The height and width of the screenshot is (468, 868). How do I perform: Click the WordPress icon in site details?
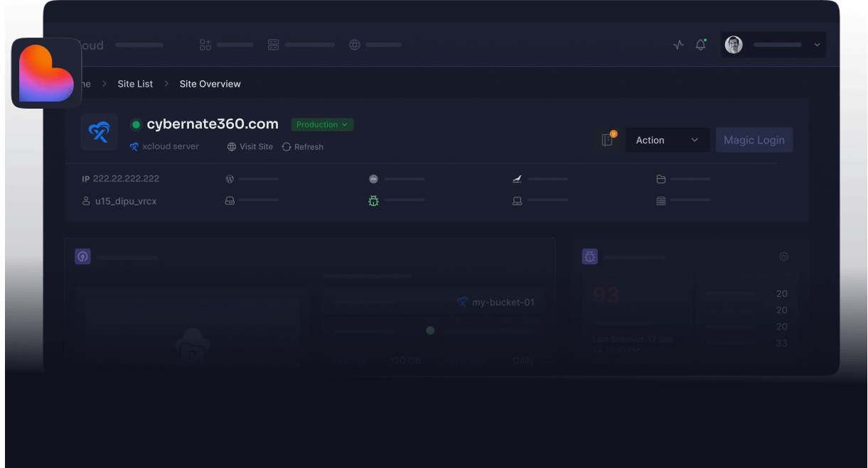click(230, 179)
